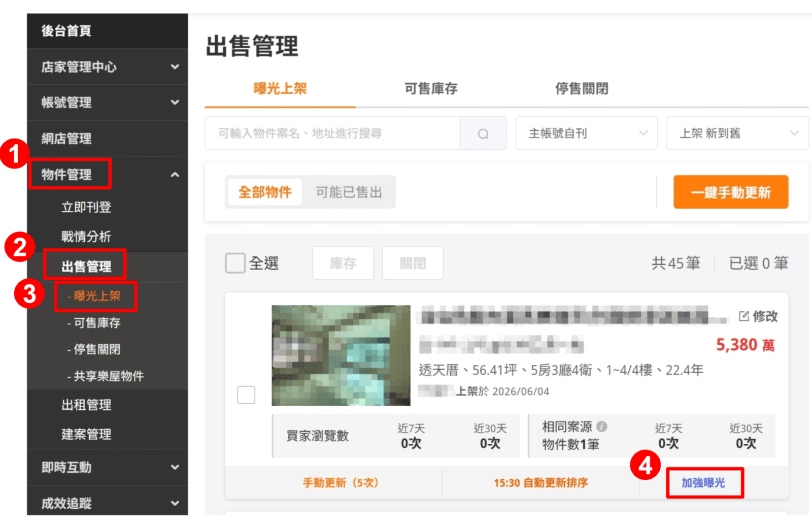Select the 全部物件 filter tab

pos(265,192)
